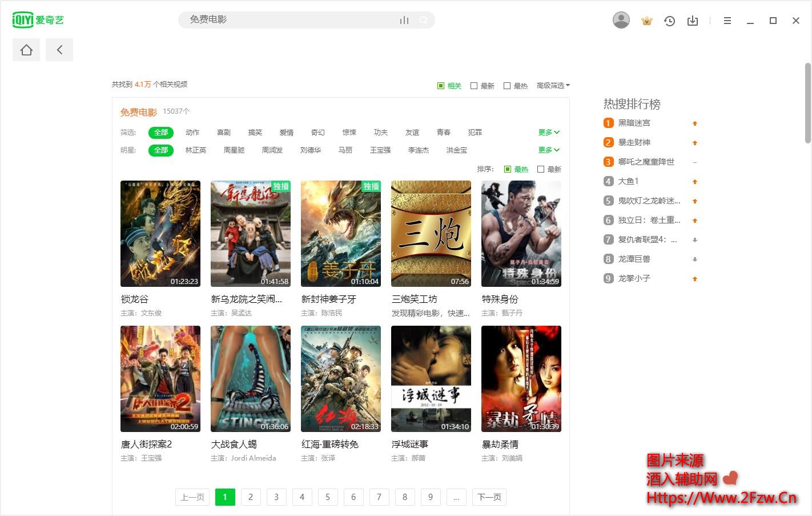The width and height of the screenshot is (812, 516).
Task: Filter by star 王宝强
Action: click(380, 150)
